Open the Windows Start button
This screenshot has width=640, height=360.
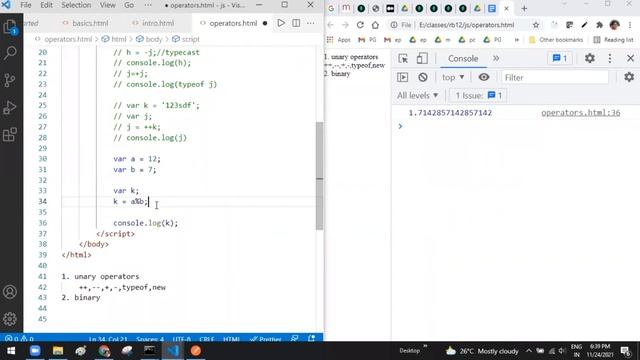[11, 351]
